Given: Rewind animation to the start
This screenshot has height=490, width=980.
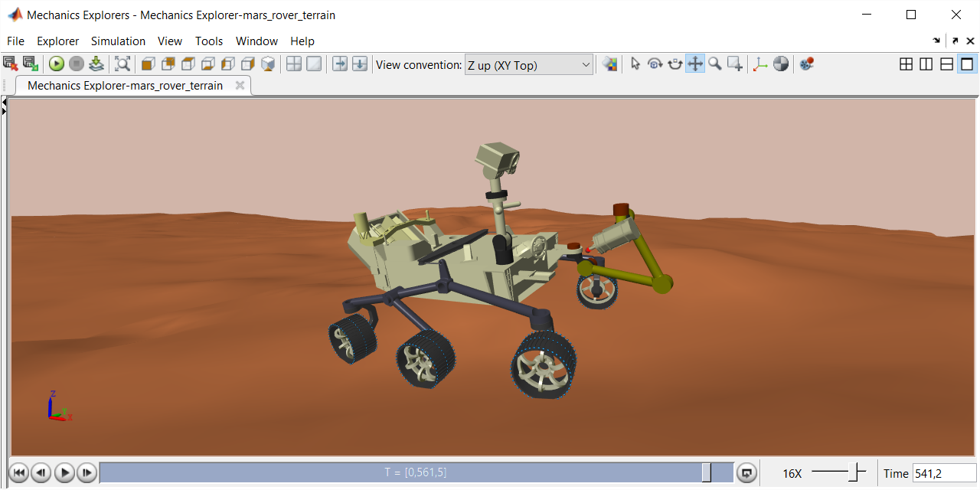Looking at the screenshot, I should [x=18, y=473].
